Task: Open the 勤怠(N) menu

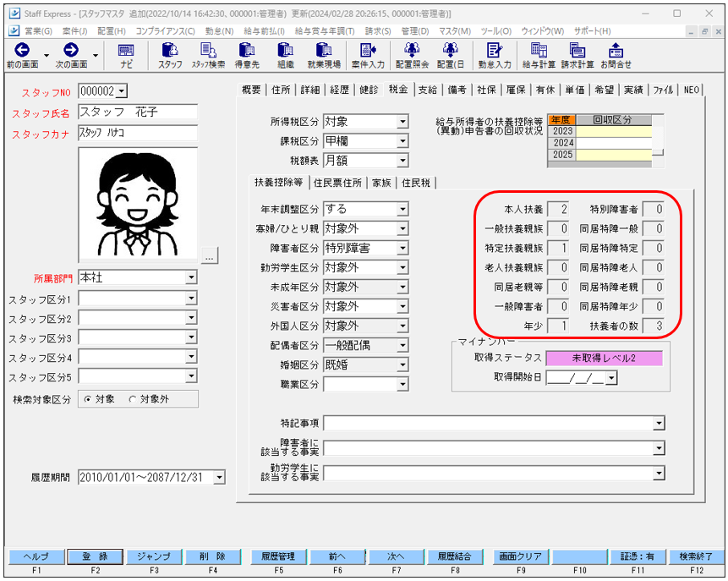Action: (219, 31)
